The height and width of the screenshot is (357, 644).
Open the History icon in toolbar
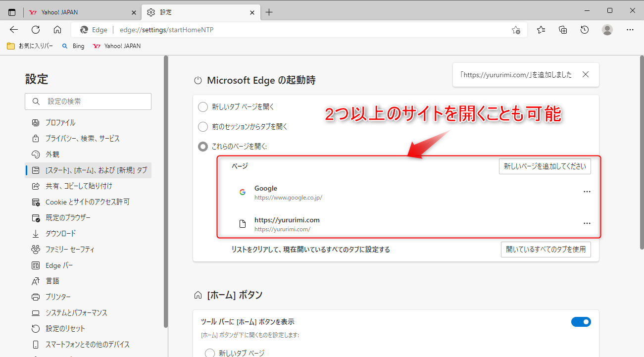pos(585,30)
